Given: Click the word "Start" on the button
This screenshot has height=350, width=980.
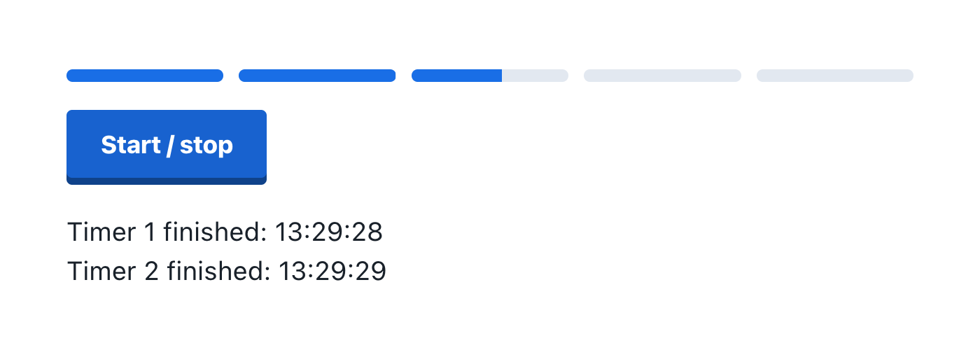Looking at the screenshot, I should pos(131,145).
